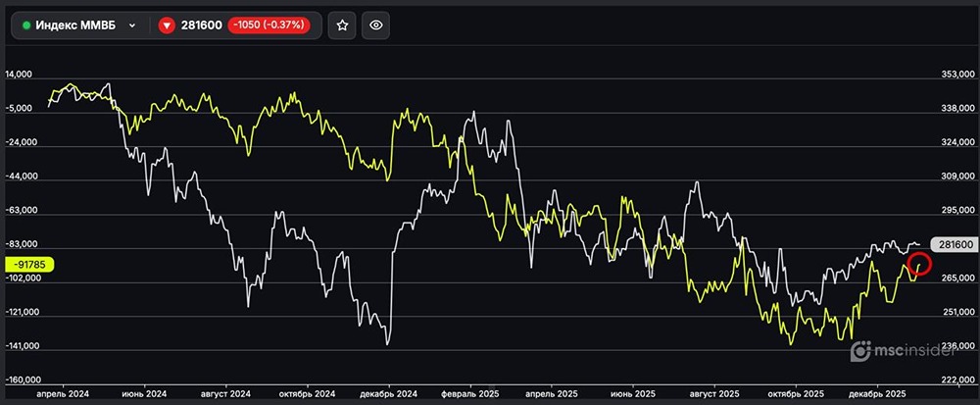980x405 pixels.
Task: Click the апрель 2024 time axis label
Action: click(x=63, y=394)
